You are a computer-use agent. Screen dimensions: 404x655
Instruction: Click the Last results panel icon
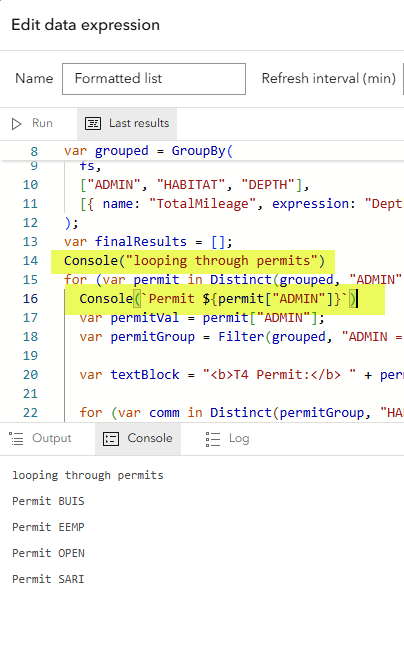click(x=93, y=124)
